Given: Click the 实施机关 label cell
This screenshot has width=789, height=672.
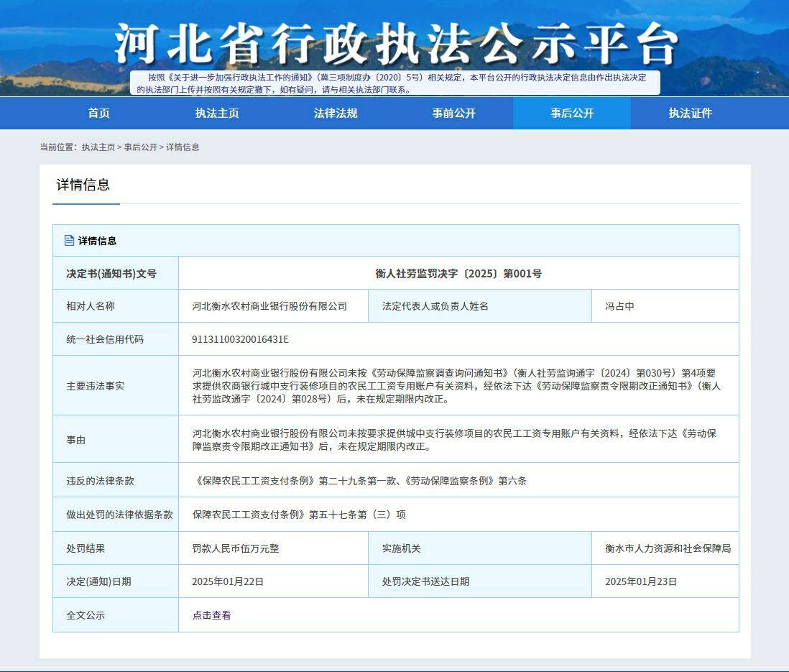Looking at the screenshot, I should pyautogui.click(x=480, y=548).
